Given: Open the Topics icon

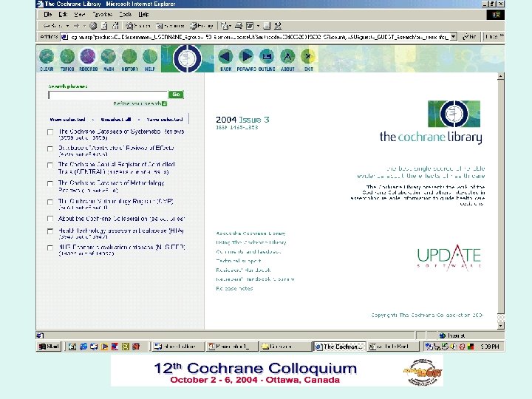Looking at the screenshot, I should 67,56.
